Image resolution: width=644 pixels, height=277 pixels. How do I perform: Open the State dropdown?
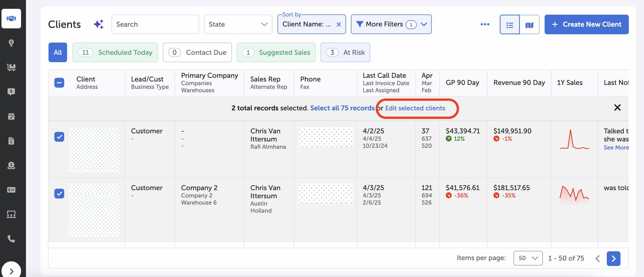click(x=238, y=24)
